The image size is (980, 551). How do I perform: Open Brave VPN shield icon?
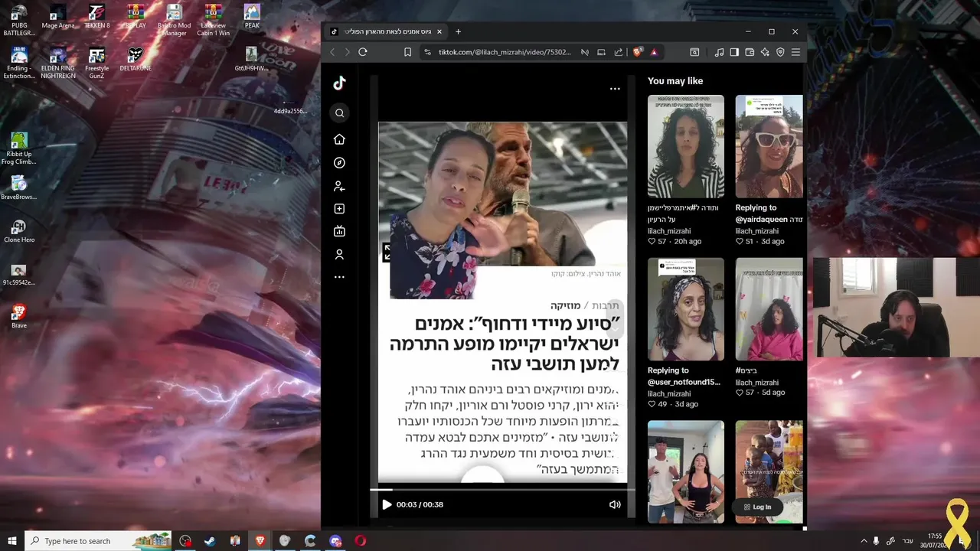tap(780, 52)
